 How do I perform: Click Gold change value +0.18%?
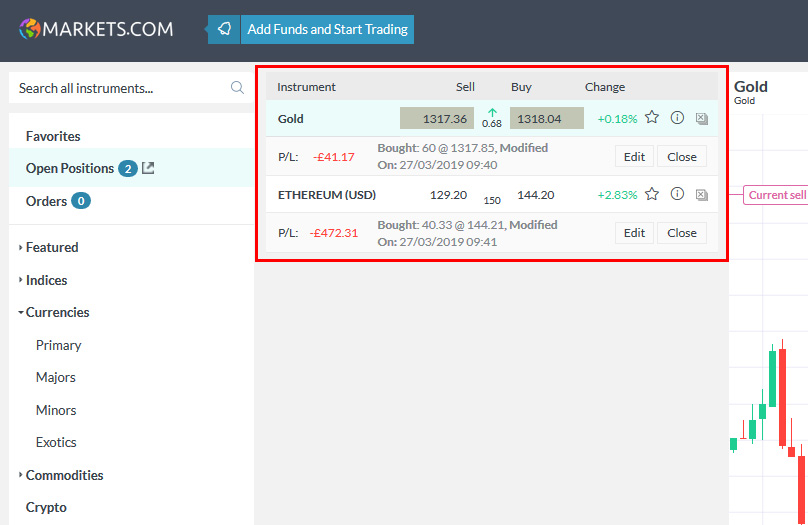pos(617,119)
